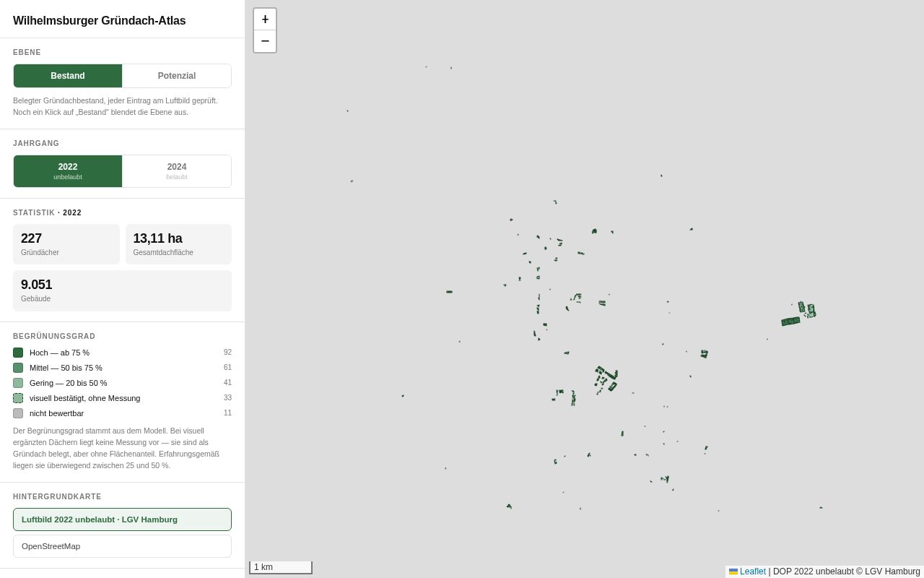
Task: Click the 9.051 Gebäude statistic card
Action: [122, 290]
